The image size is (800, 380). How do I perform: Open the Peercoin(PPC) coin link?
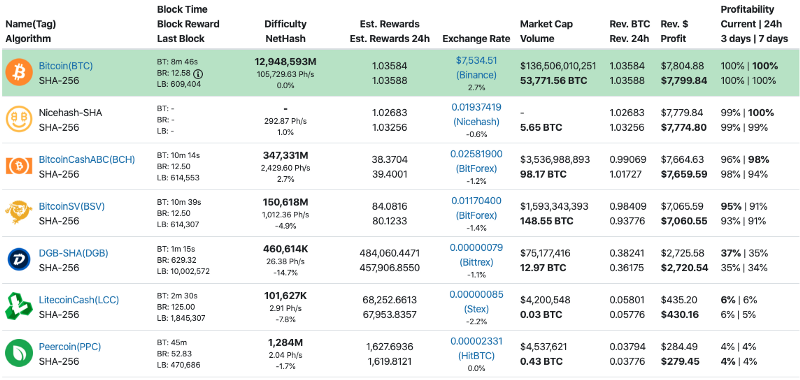pos(70,347)
